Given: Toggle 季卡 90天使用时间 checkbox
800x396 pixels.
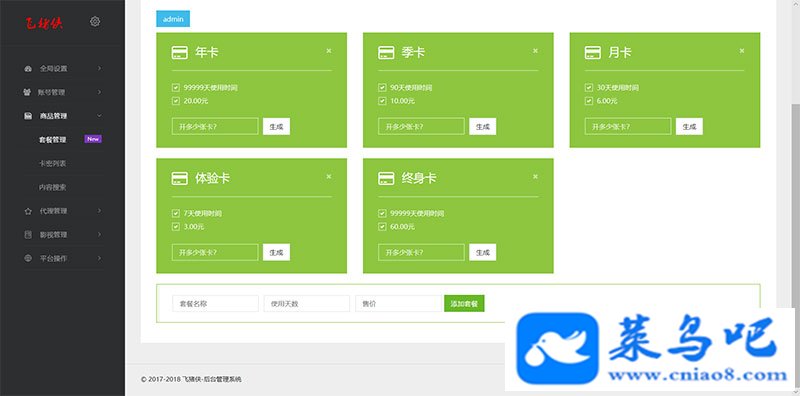Looking at the screenshot, I should coord(382,88).
